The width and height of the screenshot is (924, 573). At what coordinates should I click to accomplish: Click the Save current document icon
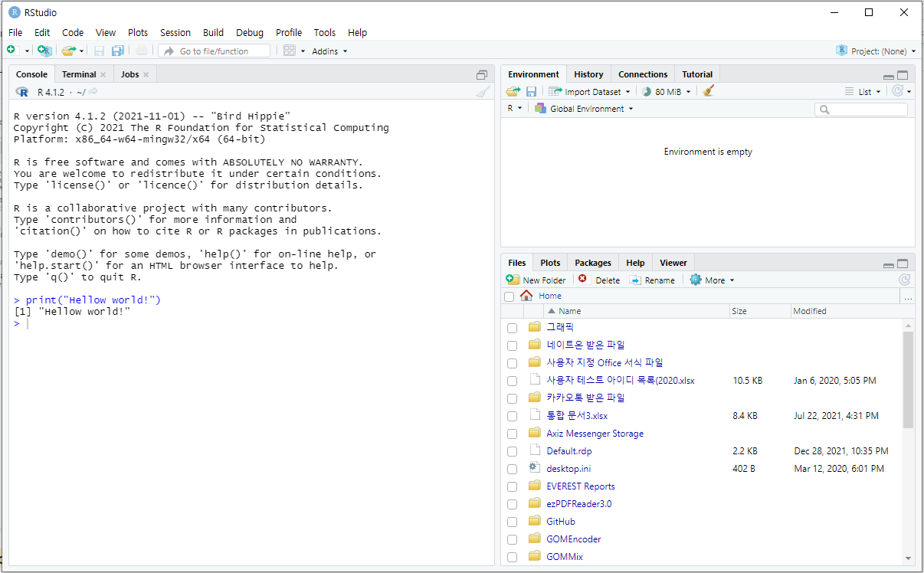click(99, 51)
